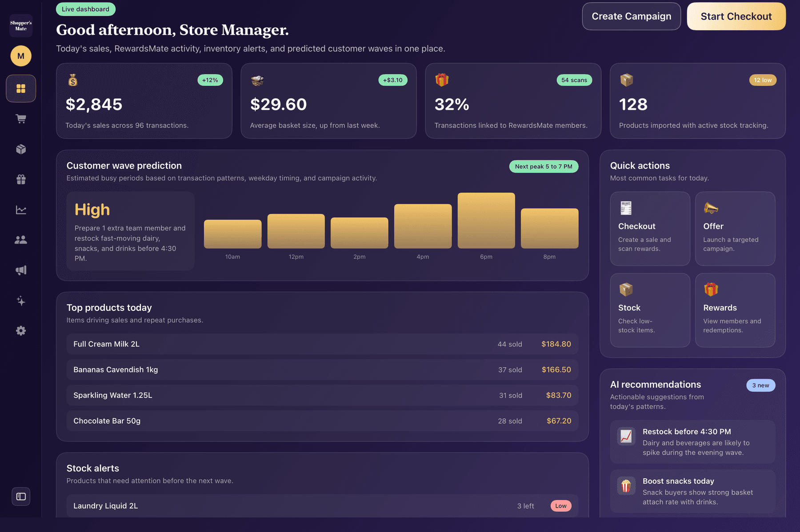Open the shopping cart checkout icon in sidebar
This screenshot has height=532, width=800.
click(x=21, y=119)
